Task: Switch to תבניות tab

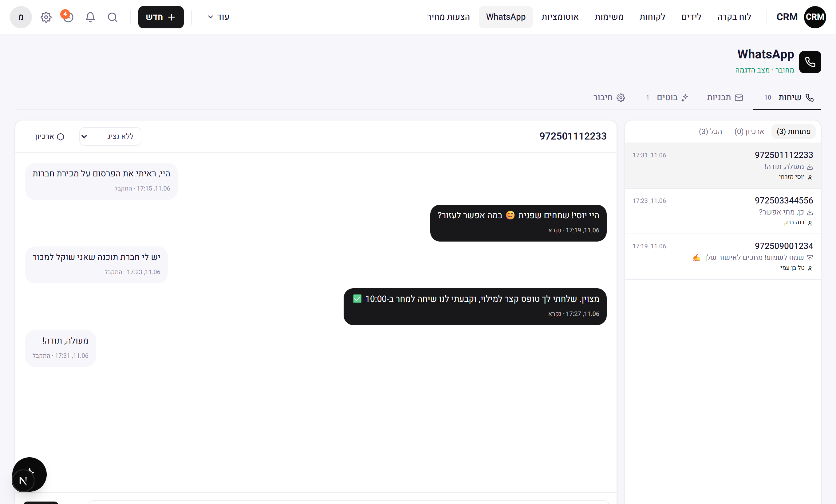Action: (x=725, y=98)
